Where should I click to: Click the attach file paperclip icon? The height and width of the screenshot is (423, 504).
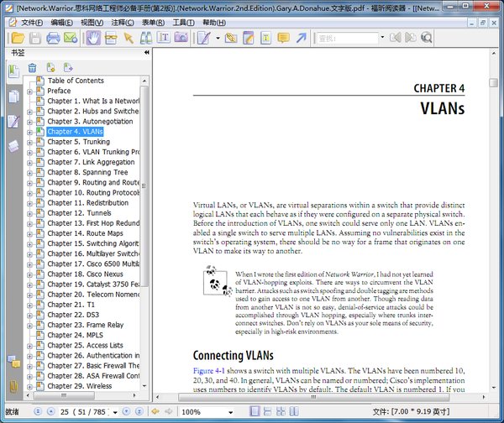pyautogui.click(x=231, y=38)
